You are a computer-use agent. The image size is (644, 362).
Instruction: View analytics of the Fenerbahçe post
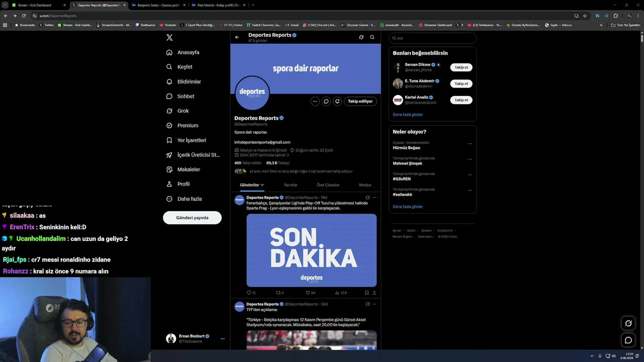point(341,293)
